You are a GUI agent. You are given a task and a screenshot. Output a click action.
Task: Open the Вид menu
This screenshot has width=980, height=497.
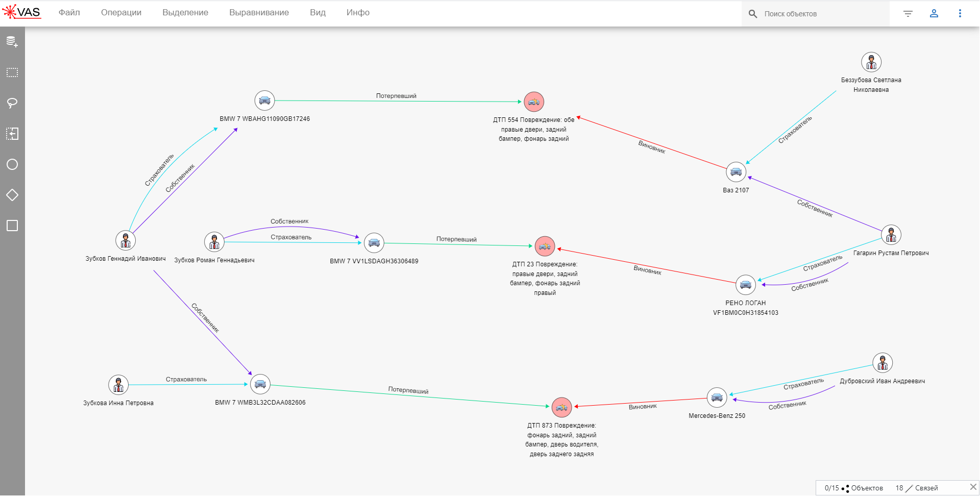click(x=317, y=13)
